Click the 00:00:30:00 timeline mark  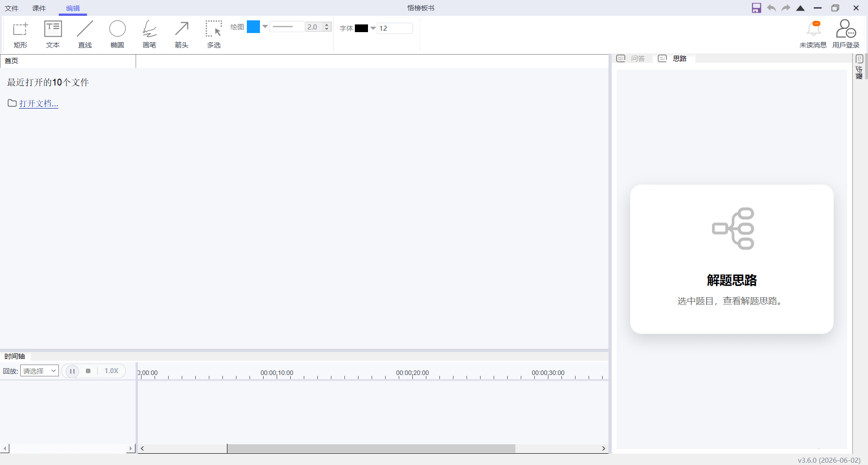(548, 373)
